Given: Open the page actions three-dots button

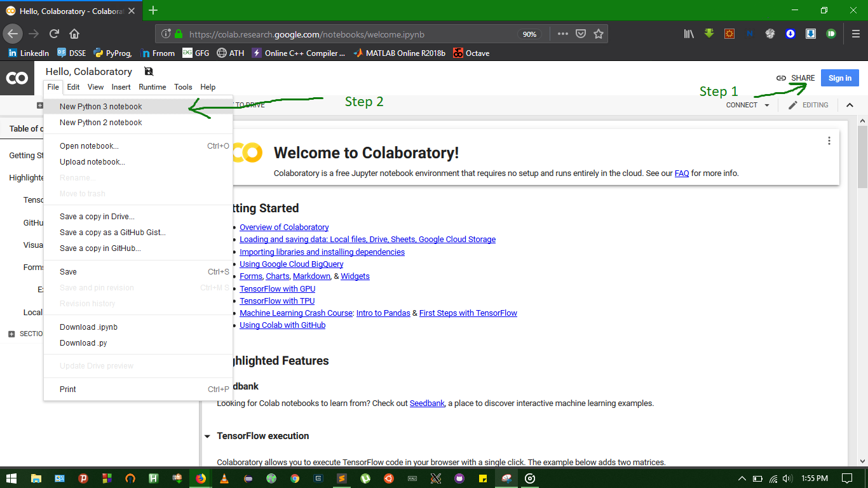Looking at the screenshot, I should (563, 34).
